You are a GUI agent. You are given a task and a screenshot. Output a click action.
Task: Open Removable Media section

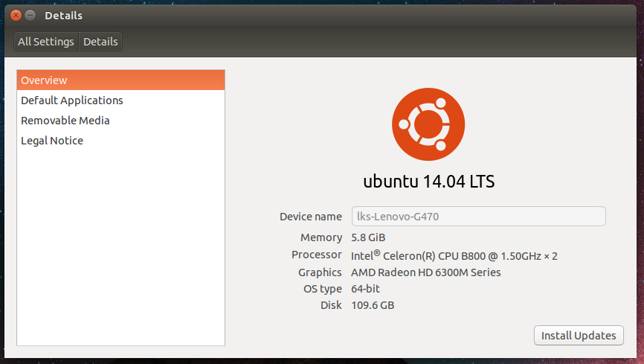(120, 121)
